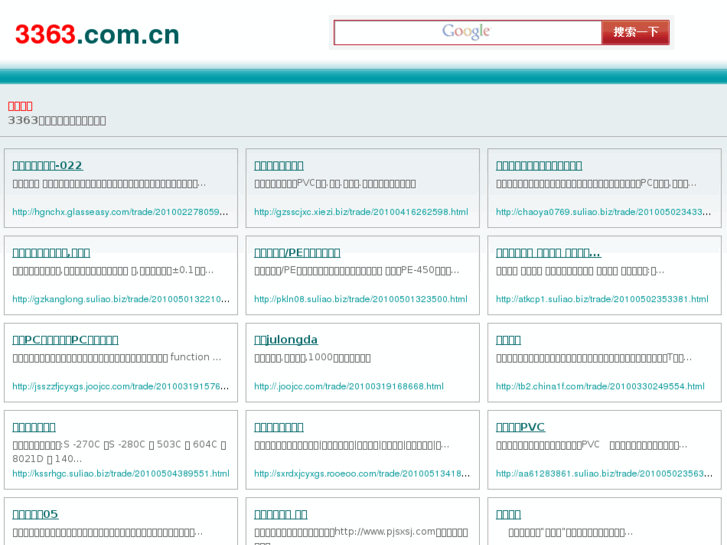
Task: Open the listing title ending in 05
Action: point(35,514)
